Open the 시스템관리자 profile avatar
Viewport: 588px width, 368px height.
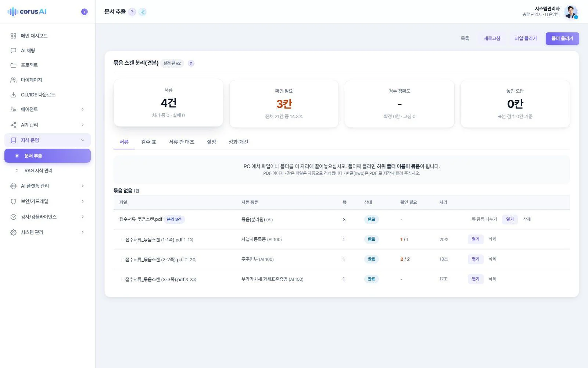point(571,12)
